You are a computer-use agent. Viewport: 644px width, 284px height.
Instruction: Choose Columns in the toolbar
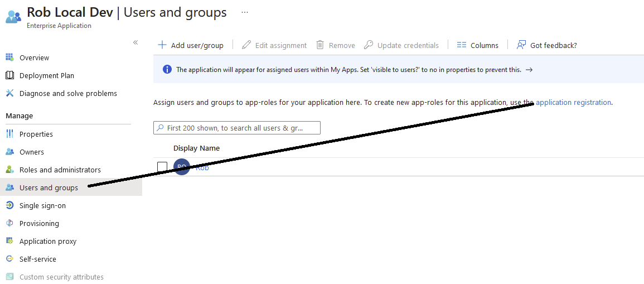pyautogui.click(x=478, y=45)
